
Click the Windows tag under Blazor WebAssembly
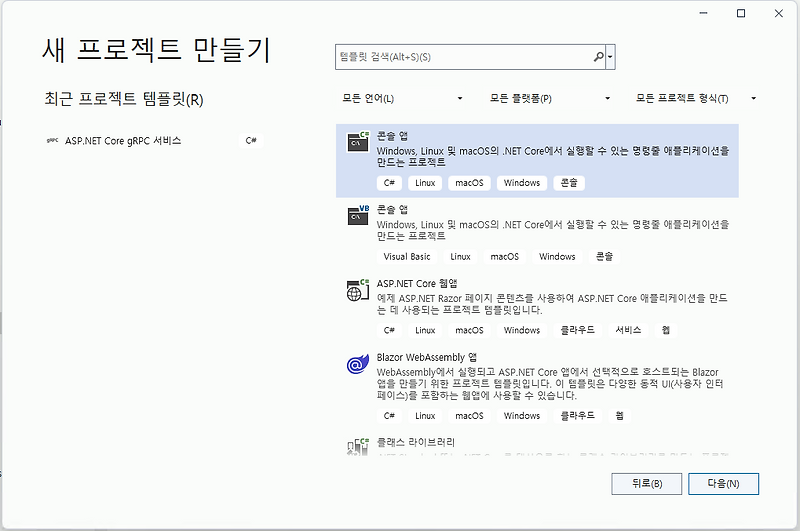click(522, 416)
